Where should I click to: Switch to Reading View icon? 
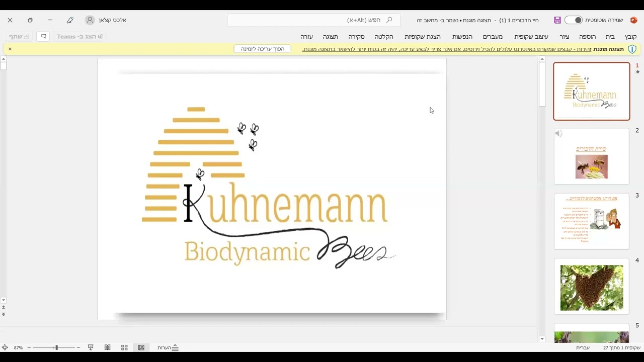[108, 347]
